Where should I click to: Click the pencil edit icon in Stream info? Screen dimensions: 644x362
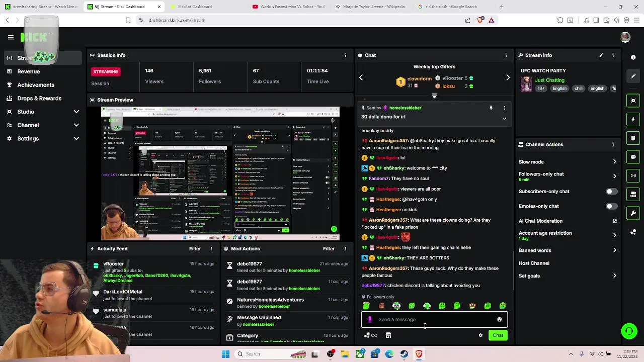(x=601, y=55)
